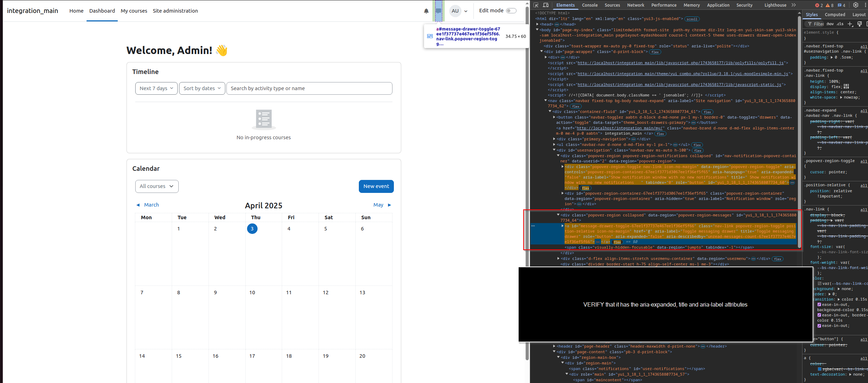868x383 pixels.
Task: Go to the Home navigation item
Action: (76, 11)
